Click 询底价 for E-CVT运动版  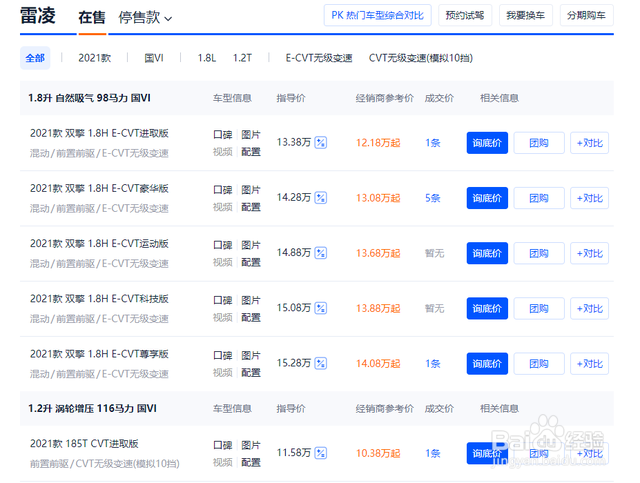[487, 253]
